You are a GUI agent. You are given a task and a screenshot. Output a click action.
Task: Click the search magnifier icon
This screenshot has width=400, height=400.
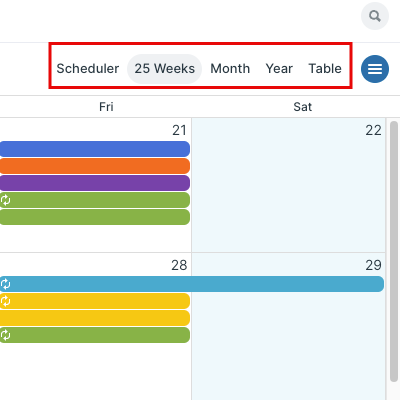click(375, 16)
